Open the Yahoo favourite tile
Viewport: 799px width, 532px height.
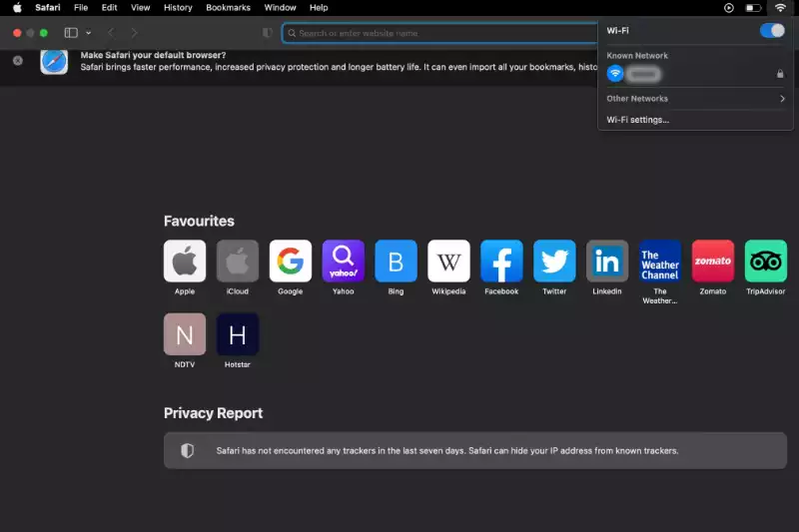(343, 261)
